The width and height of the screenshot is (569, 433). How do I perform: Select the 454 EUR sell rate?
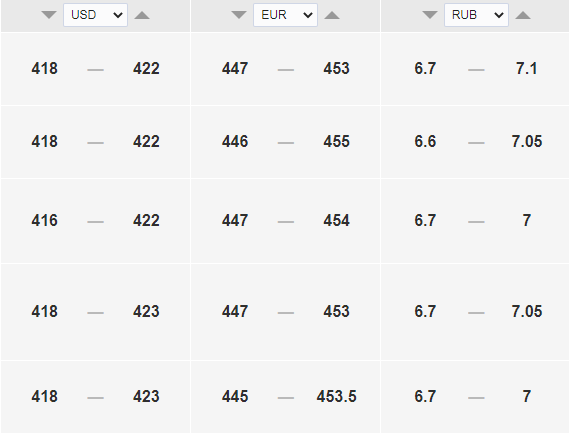point(336,220)
